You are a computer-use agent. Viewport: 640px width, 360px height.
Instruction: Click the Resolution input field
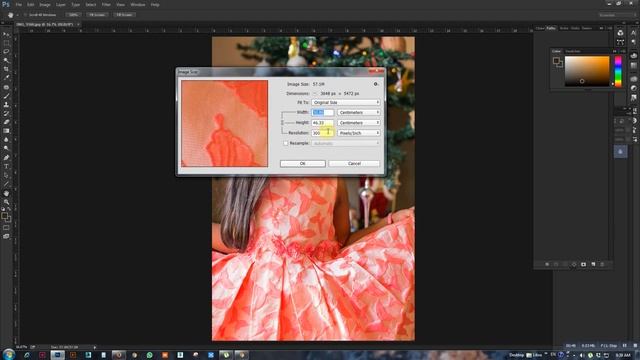tap(322, 133)
